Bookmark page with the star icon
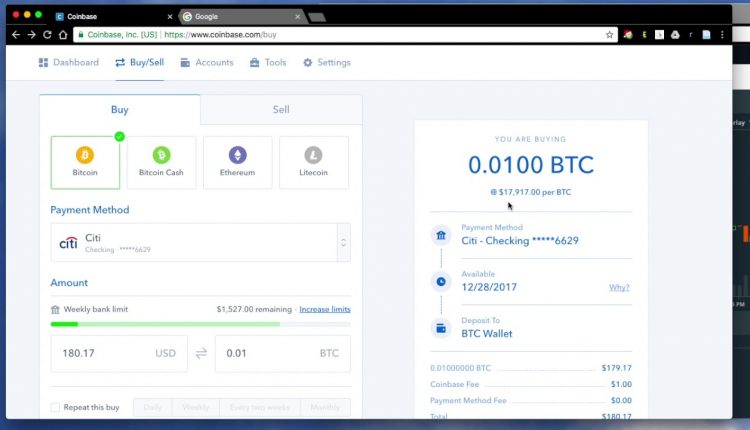The width and height of the screenshot is (750, 430). pos(609,34)
